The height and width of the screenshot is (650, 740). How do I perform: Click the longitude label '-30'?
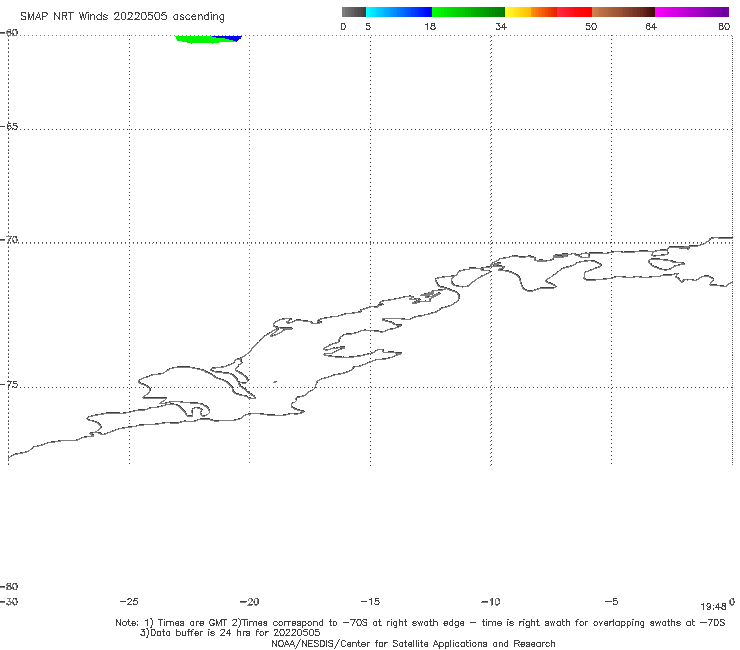[9, 601]
